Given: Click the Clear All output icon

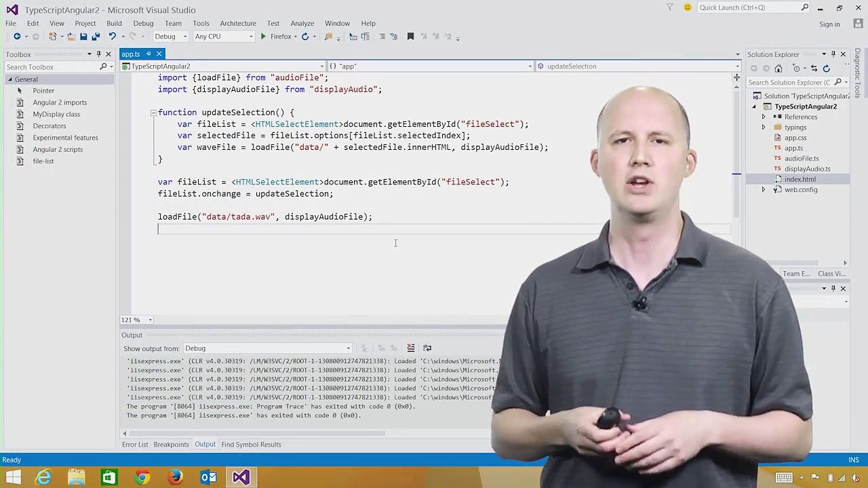Looking at the screenshot, I should point(411,348).
